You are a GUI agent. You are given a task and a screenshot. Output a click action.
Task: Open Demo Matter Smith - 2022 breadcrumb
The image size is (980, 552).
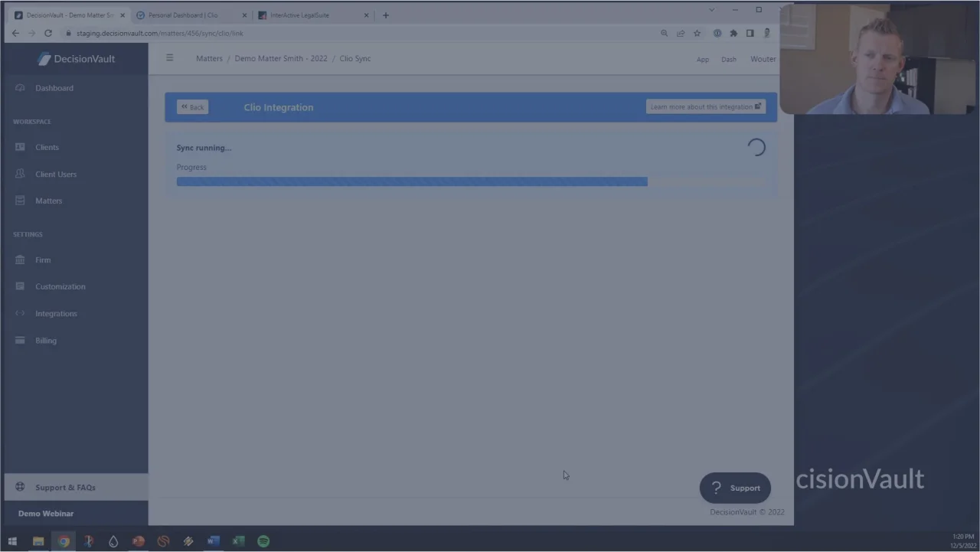point(281,58)
